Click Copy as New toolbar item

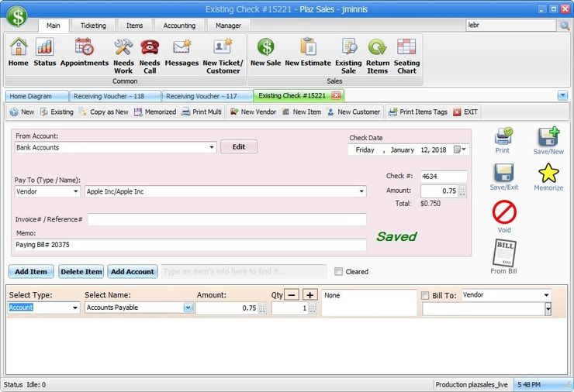pos(104,112)
